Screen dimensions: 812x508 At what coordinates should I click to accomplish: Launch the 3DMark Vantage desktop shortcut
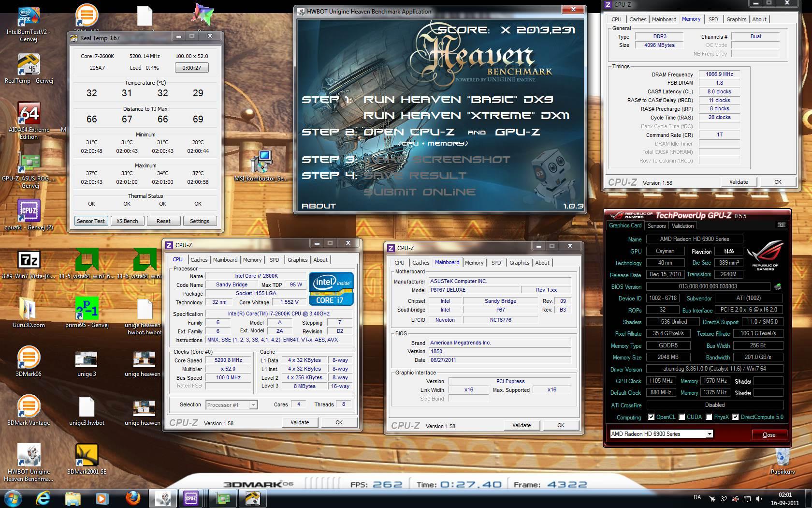coord(29,410)
